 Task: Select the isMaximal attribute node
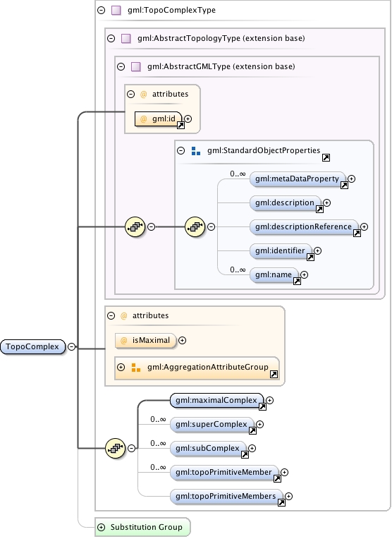click(x=146, y=341)
